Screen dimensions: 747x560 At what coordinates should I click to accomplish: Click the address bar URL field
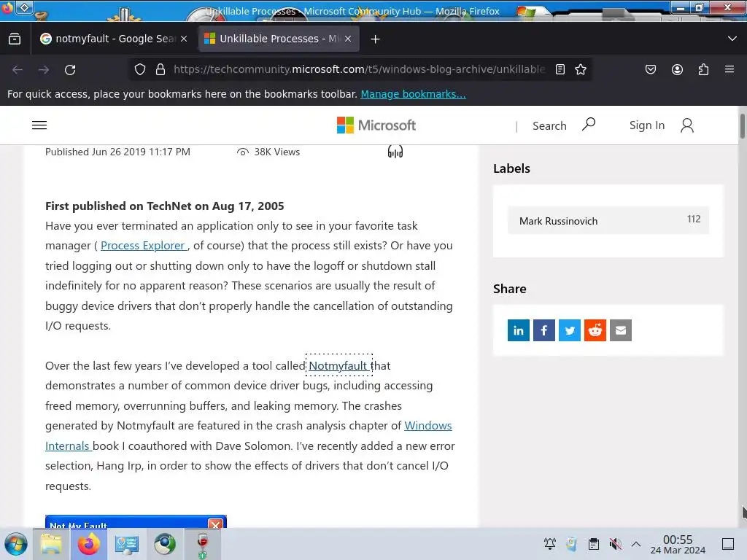point(359,69)
